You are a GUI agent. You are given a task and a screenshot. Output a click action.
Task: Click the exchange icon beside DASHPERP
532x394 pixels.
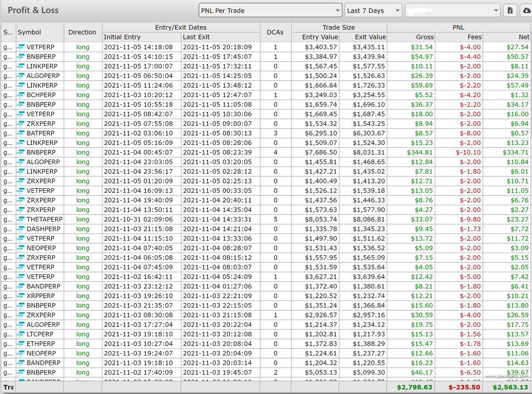point(21,229)
